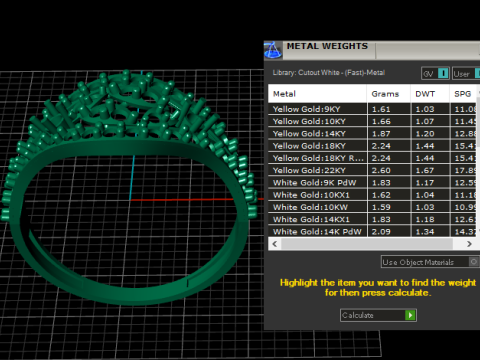Click the Metal Weights scale icon
Screen dimensions: 480x360
(273, 50)
